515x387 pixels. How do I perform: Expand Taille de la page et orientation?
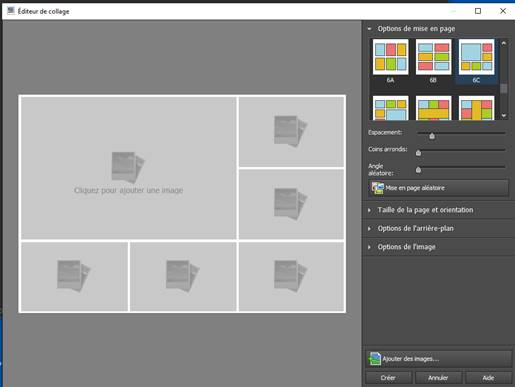tap(425, 210)
